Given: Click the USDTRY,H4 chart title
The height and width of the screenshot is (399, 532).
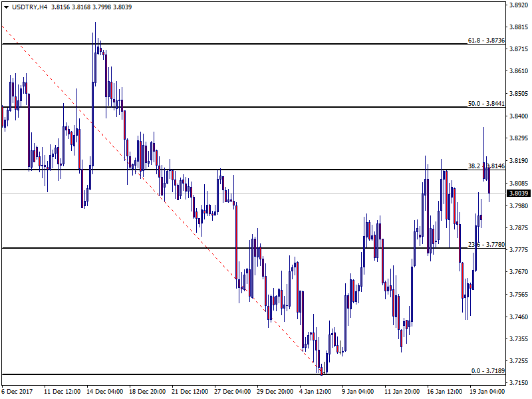Looking at the screenshot, I should pyautogui.click(x=29, y=6).
